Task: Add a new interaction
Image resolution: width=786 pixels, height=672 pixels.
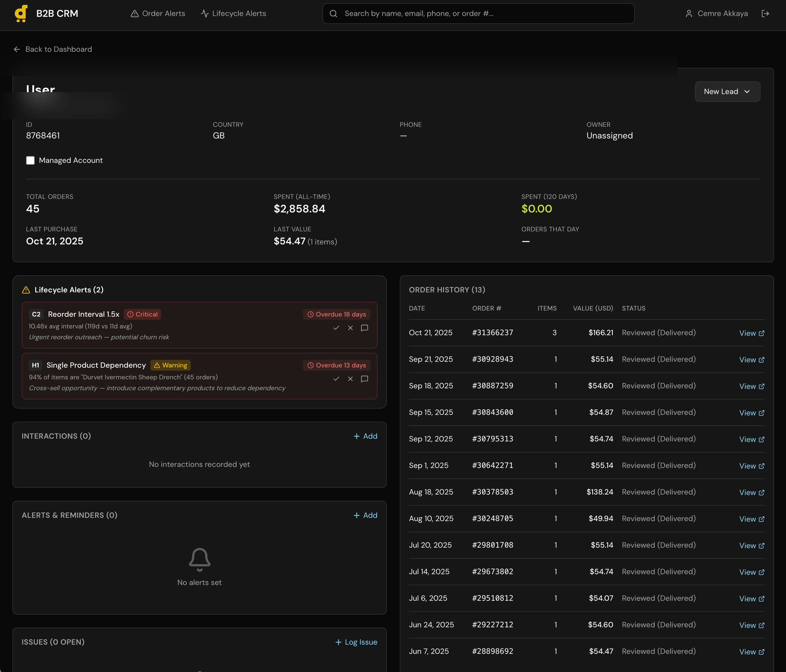Action: click(365, 436)
